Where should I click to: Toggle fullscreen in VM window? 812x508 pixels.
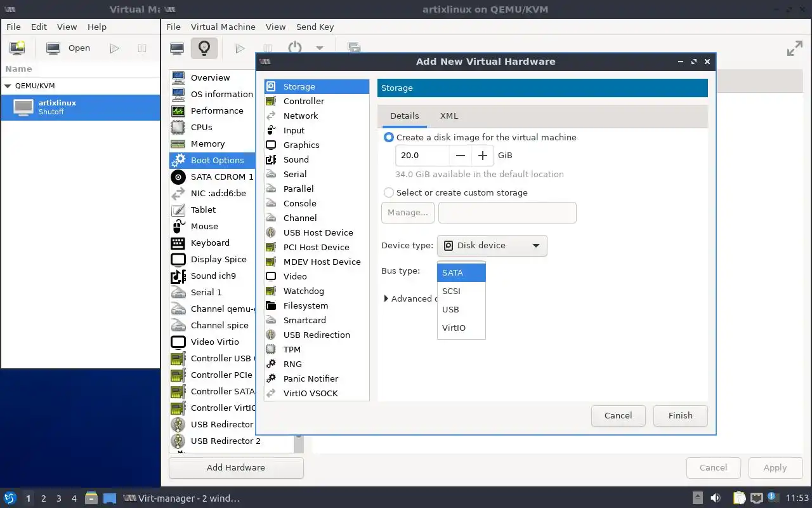point(794,49)
